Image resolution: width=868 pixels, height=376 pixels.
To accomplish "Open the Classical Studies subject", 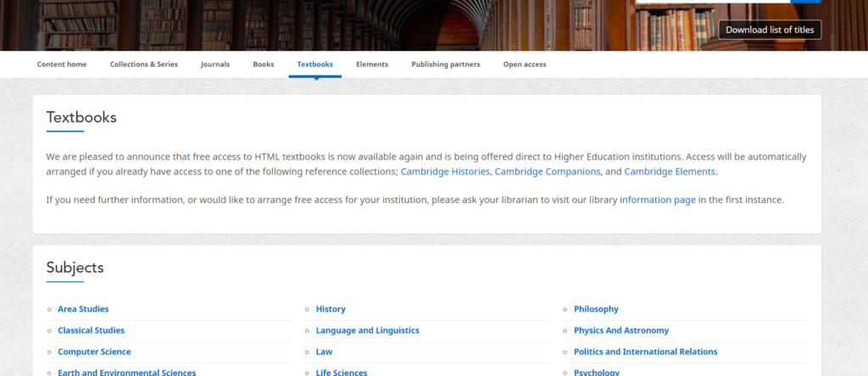I will [x=92, y=330].
